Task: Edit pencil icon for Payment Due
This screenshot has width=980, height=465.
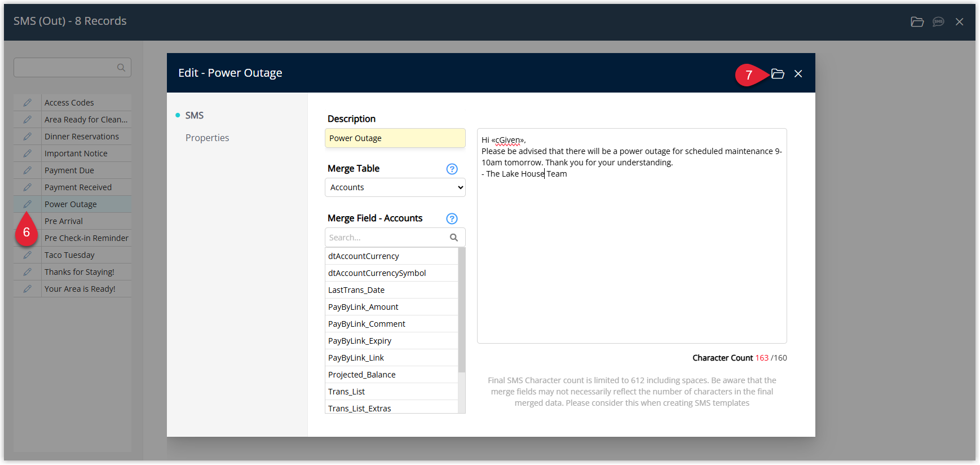Action: tap(27, 170)
